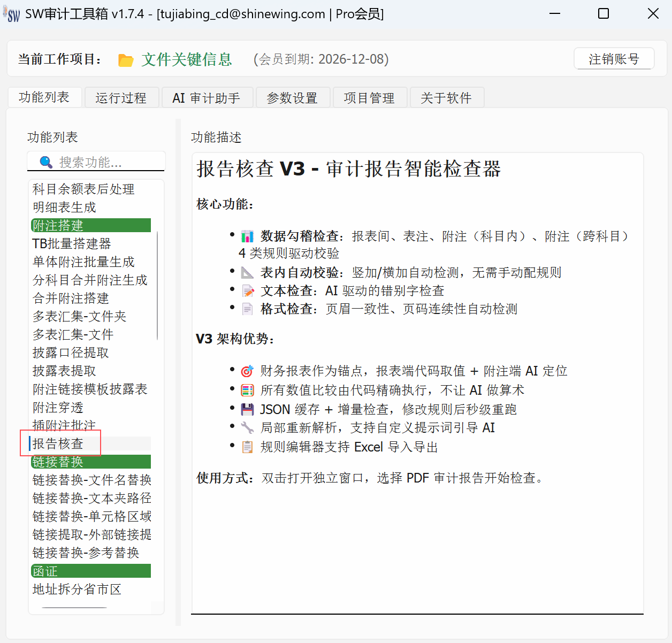
Task: Click the folder icon beside 文件关键信息
Action: tap(126, 59)
